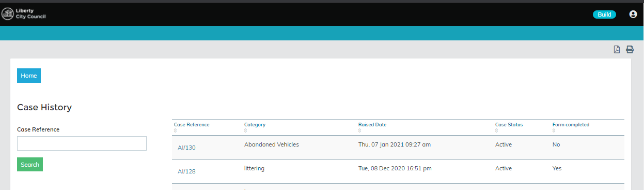
Task: Click the Case Reference column header
Action: coord(192,125)
